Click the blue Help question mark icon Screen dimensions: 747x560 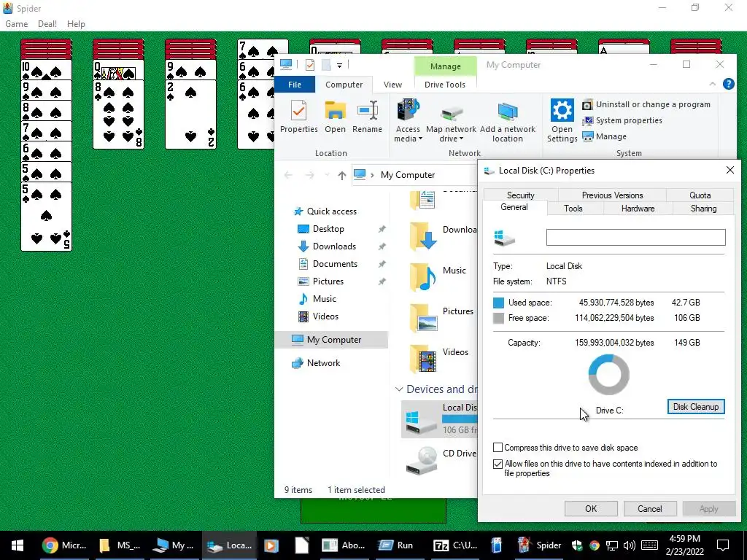(729, 84)
